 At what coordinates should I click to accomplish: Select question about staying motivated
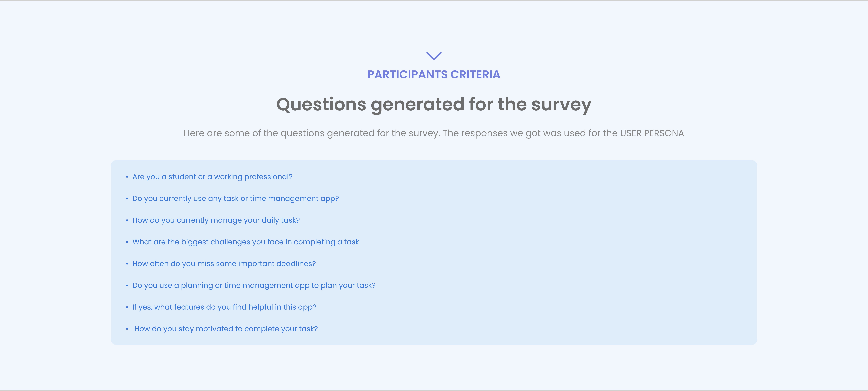226,329
